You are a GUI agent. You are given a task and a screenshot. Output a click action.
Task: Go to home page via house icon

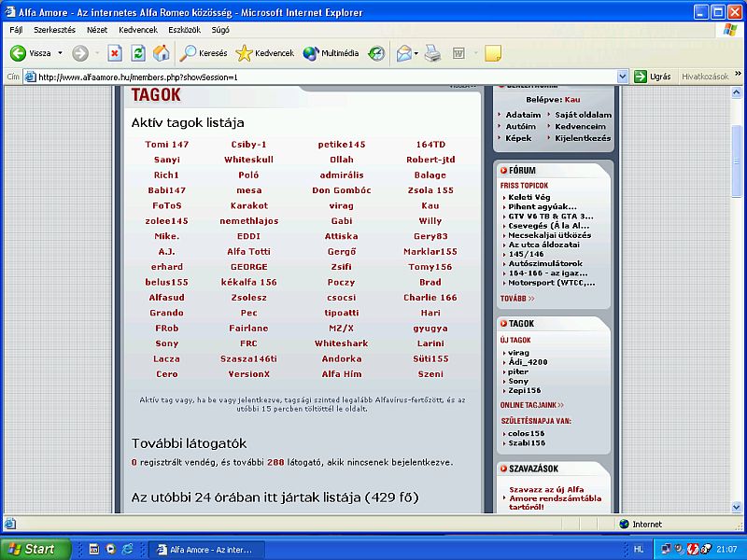click(161, 53)
